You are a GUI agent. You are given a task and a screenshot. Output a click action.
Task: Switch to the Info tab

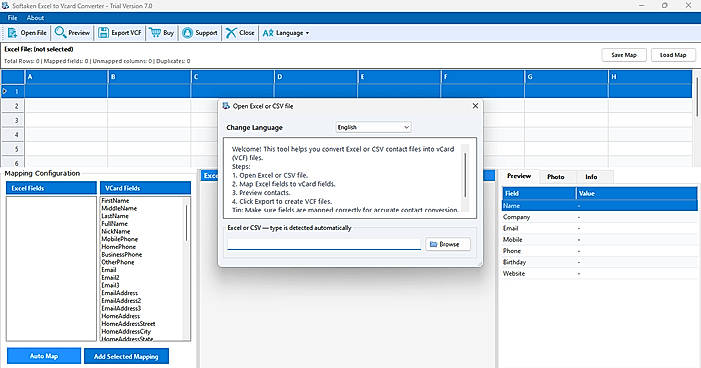(591, 177)
